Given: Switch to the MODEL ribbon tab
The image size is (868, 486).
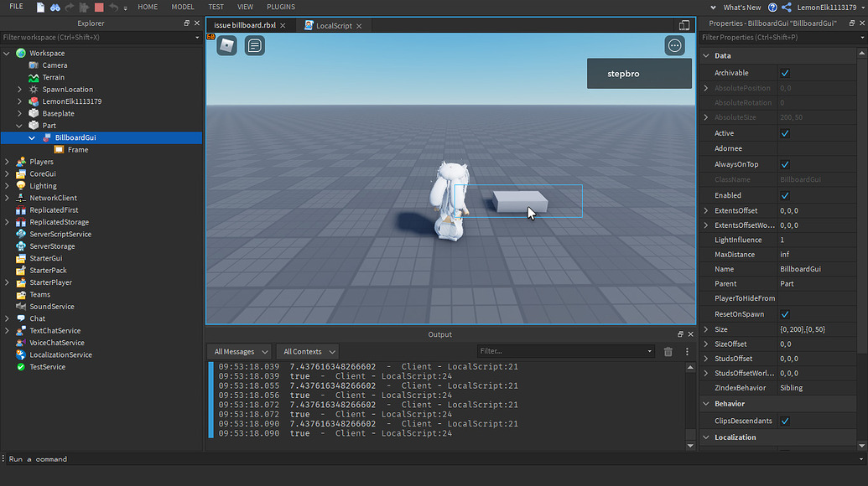Looking at the screenshot, I should pyautogui.click(x=183, y=8).
